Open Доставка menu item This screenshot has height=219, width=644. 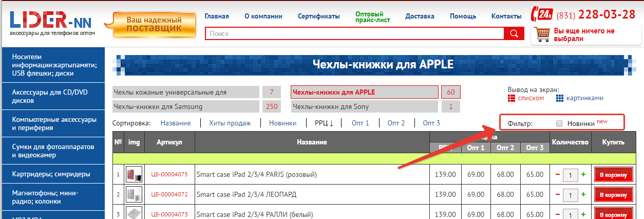coord(420,16)
